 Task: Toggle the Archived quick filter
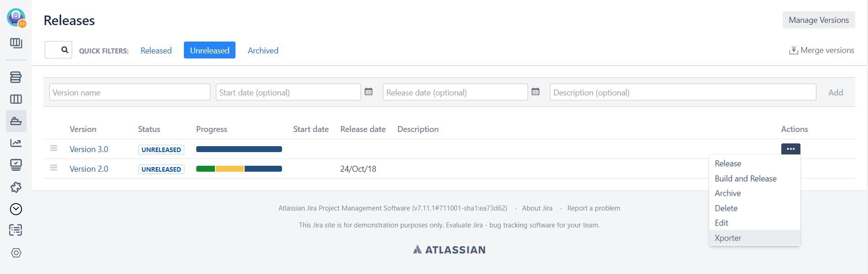[263, 50]
